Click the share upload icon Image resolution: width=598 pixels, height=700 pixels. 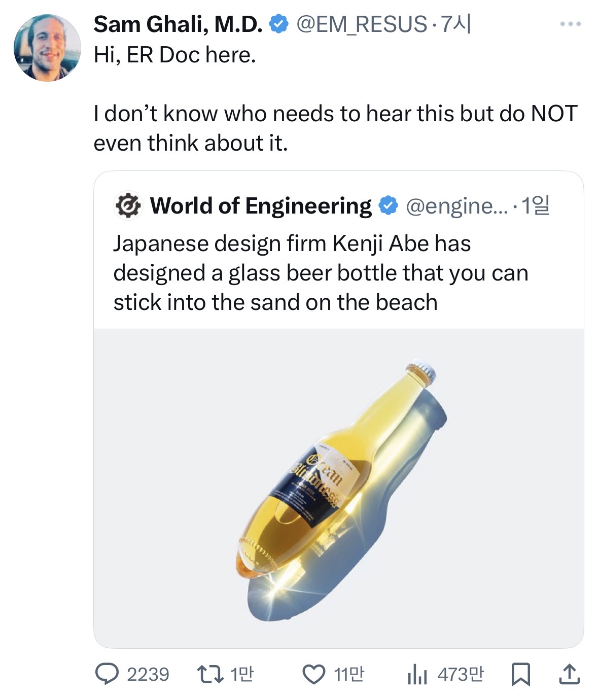click(x=569, y=674)
